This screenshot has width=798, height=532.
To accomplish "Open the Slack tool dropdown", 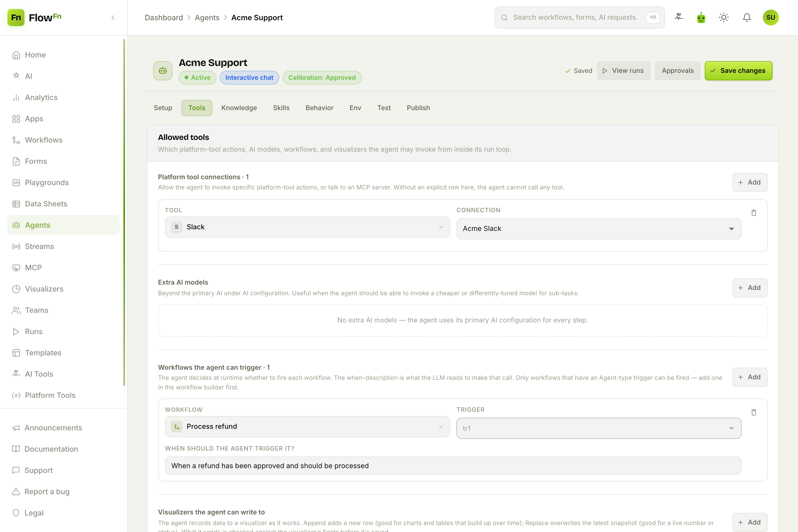I will pos(307,227).
